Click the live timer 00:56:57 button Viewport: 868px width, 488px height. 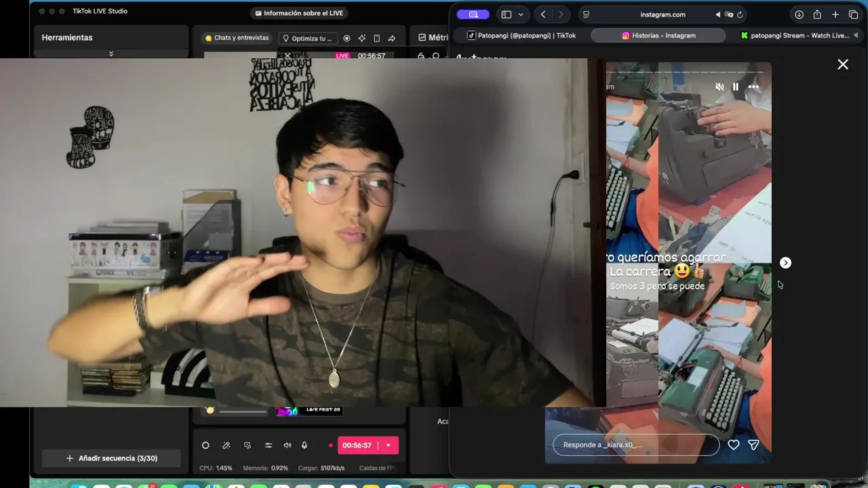[x=357, y=445]
